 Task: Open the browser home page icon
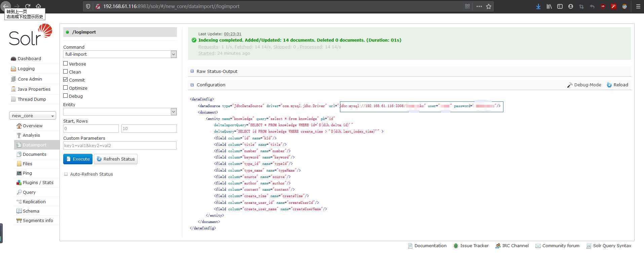tap(38, 6)
